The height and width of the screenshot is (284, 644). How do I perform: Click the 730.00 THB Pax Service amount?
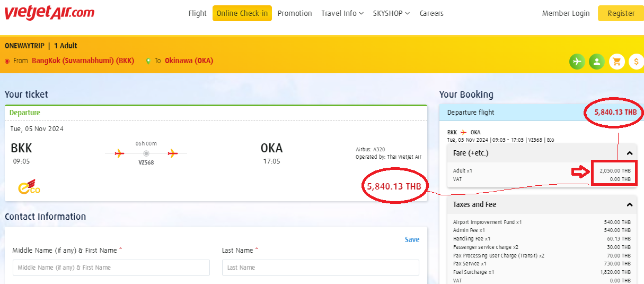(617, 264)
